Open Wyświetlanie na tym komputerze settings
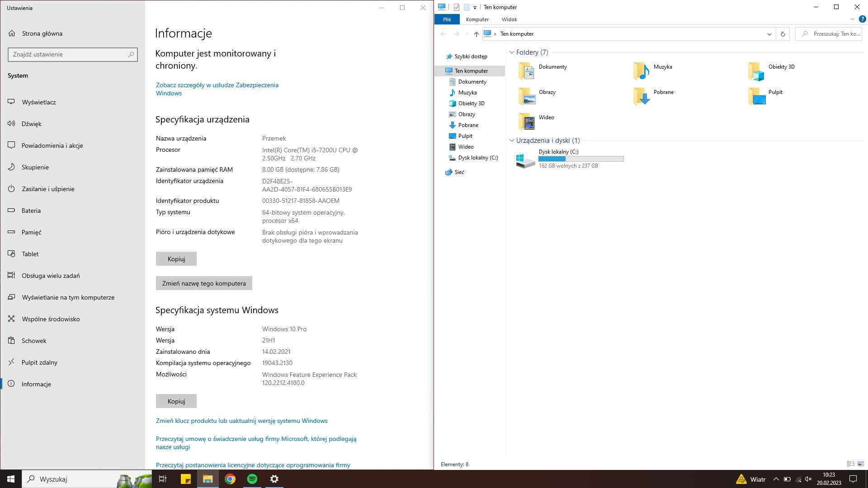 coord(72,297)
